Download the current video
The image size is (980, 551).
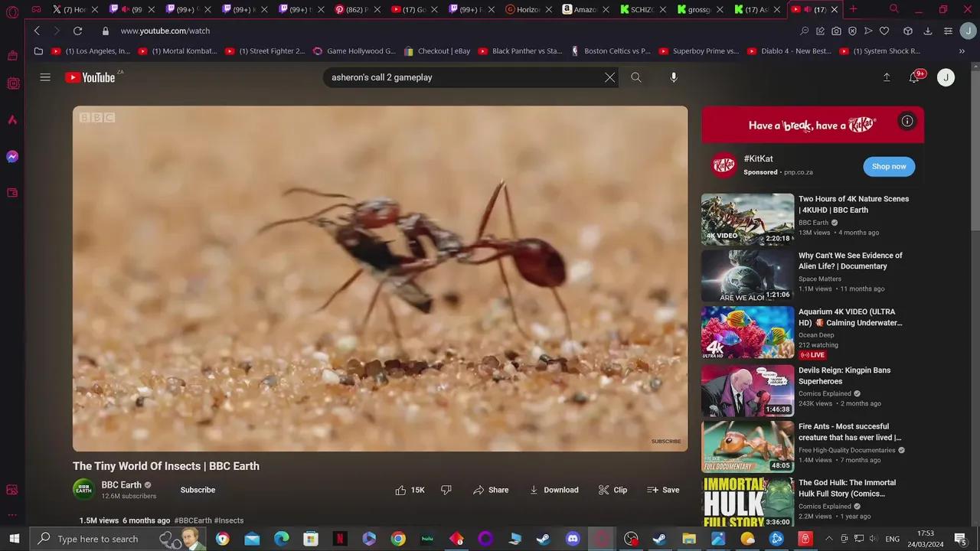[x=554, y=490]
